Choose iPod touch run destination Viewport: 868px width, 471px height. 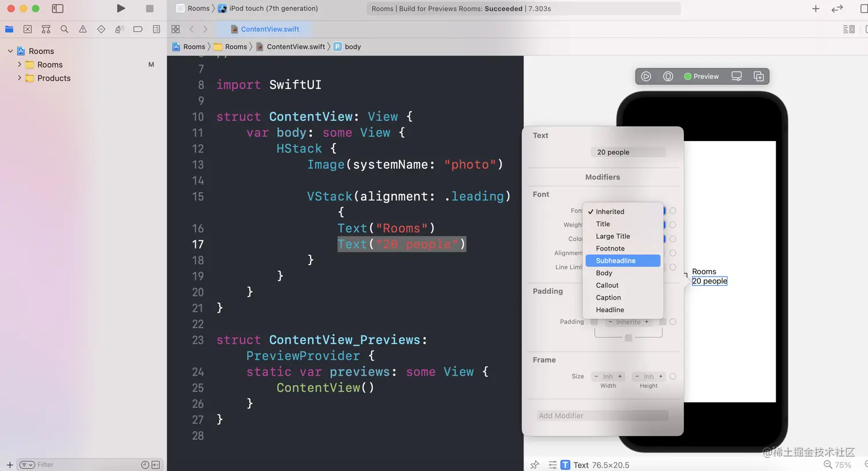pyautogui.click(x=268, y=9)
